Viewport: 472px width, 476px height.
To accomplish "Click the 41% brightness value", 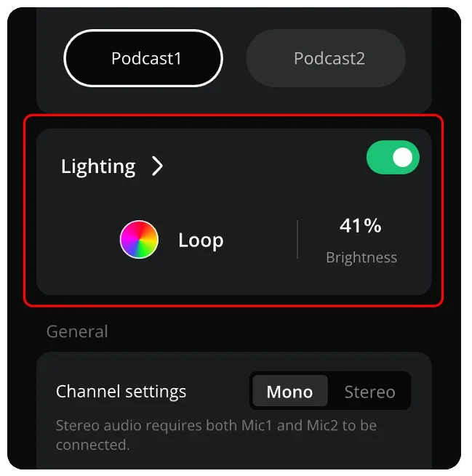I will click(x=360, y=225).
